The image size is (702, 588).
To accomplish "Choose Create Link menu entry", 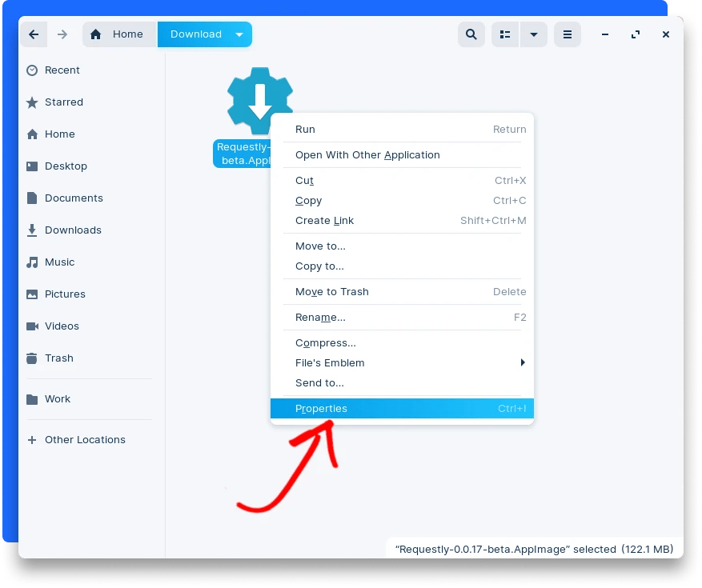I will pyautogui.click(x=402, y=221).
